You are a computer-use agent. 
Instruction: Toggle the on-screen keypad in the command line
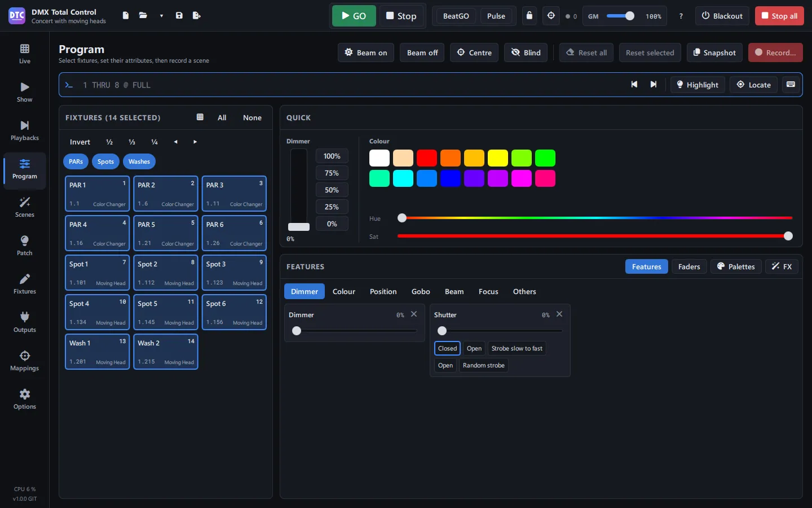pyautogui.click(x=791, y=85)
